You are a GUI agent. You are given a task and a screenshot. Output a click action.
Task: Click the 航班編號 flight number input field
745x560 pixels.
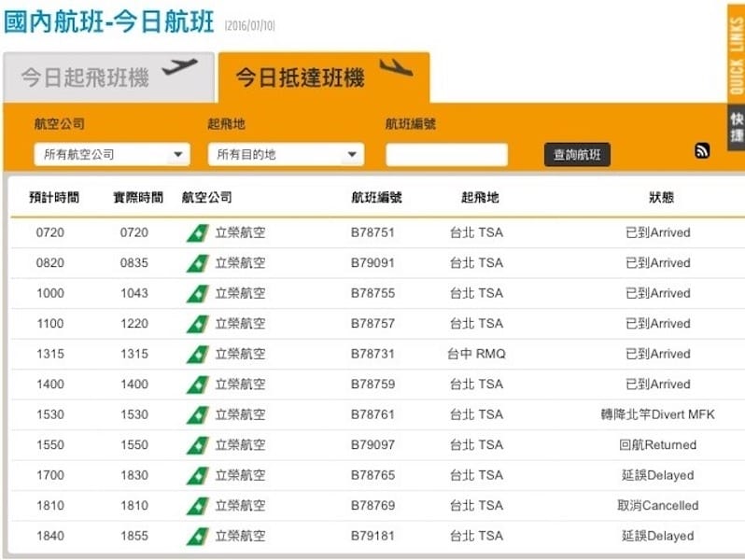[x=446, y=155]
